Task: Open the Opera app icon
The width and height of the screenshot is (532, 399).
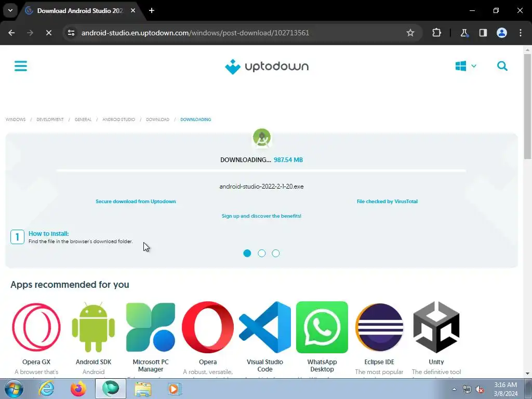Action: pyautogui.click(x=208, y=327)
